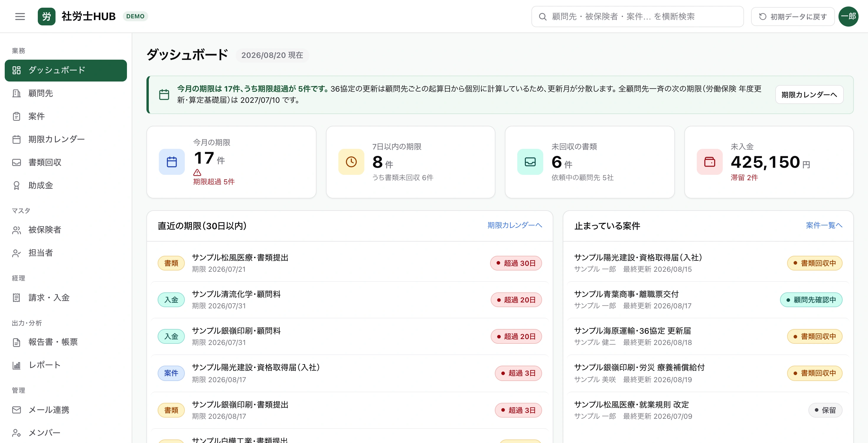Focus the 横断検索 search field
This screenshot has height=443, width=868.
(637, 17)
